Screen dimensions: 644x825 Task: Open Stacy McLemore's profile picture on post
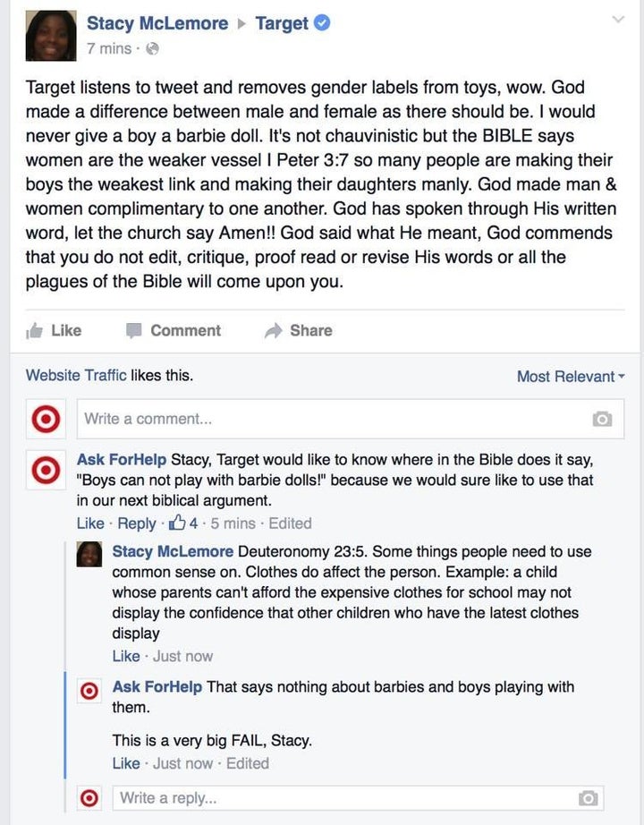click(51, 36)
